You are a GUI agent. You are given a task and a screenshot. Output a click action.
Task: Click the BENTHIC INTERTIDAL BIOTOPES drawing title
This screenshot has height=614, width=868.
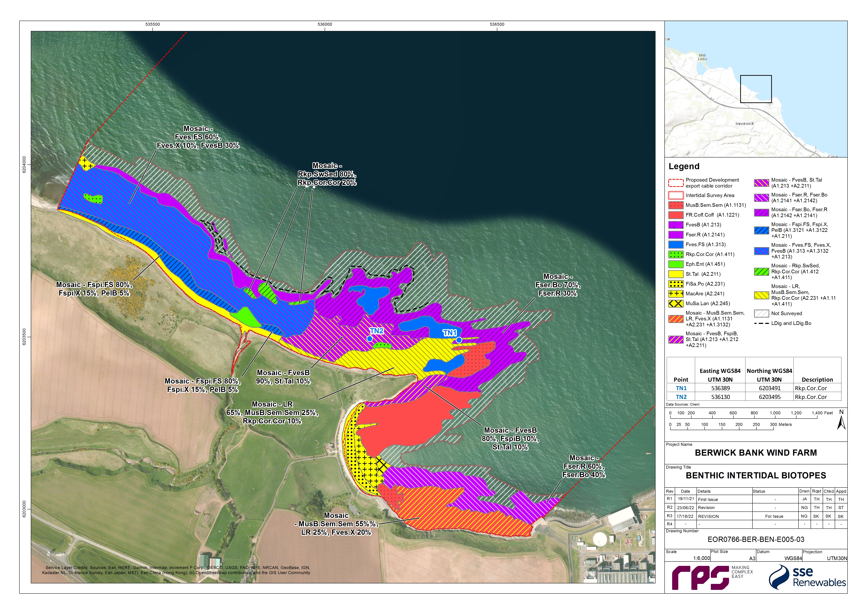tap(756, 476)
